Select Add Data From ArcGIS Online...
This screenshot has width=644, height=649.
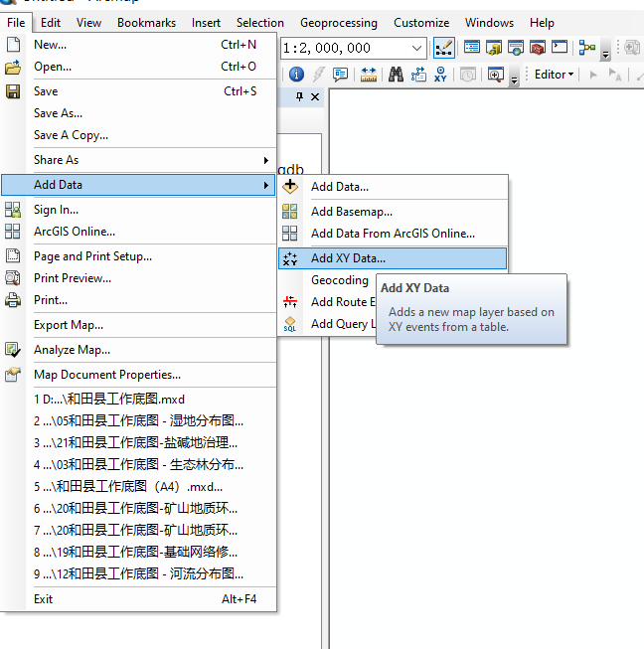(x=393, y=234)
